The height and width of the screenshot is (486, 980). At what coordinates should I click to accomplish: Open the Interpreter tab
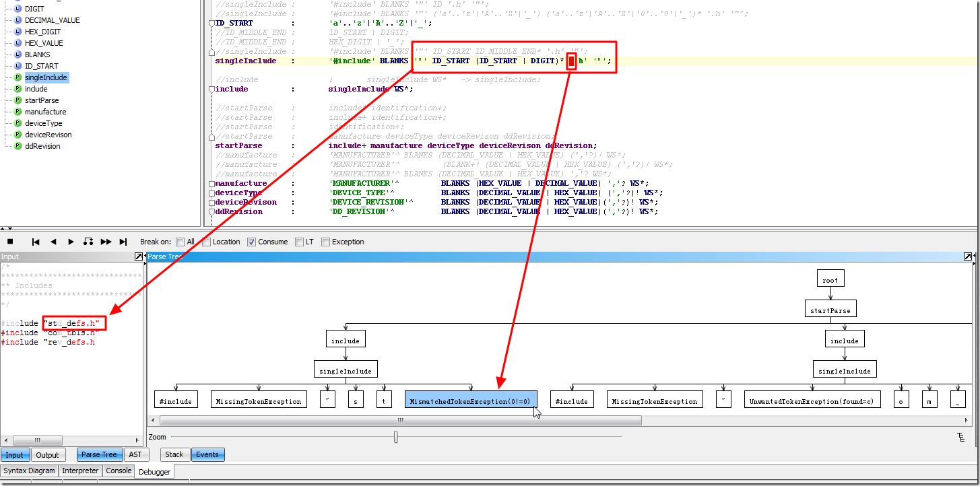[x=80, y=471]
